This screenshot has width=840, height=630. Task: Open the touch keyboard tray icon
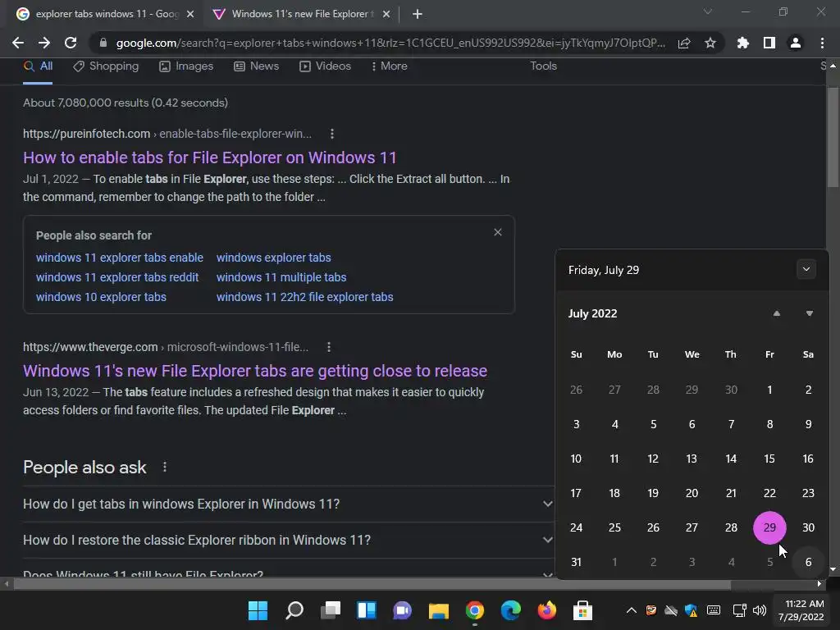(x=714, y=610)
